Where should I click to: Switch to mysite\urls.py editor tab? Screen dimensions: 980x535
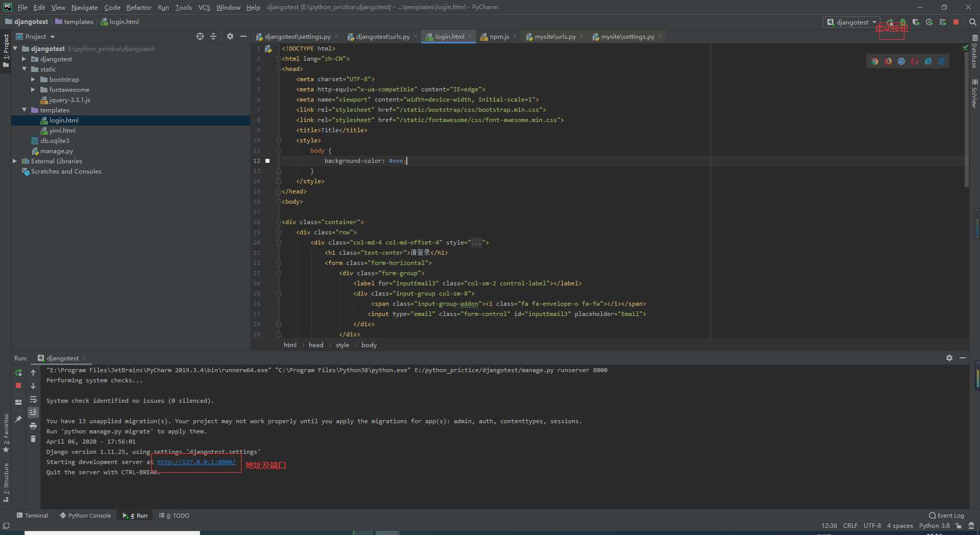coord(554,37)
